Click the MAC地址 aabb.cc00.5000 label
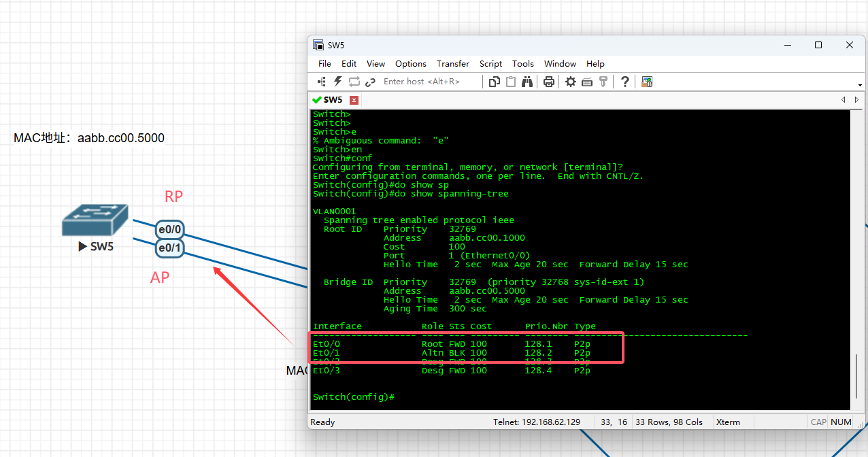 pyautogui.click(x=89, y=138)
